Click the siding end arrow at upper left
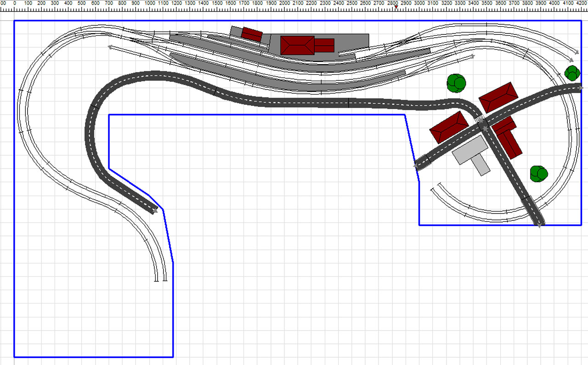The height and width of the screenshot is (365, 588). pyautogui.click(x=110, y=46)
